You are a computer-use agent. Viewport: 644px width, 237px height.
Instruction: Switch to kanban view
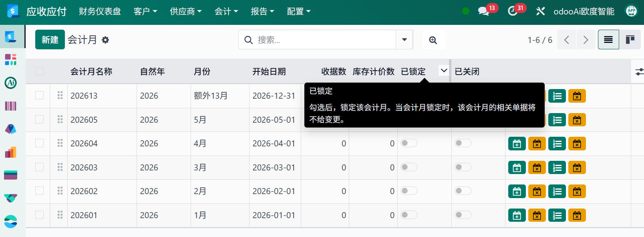tap(630, 40)
